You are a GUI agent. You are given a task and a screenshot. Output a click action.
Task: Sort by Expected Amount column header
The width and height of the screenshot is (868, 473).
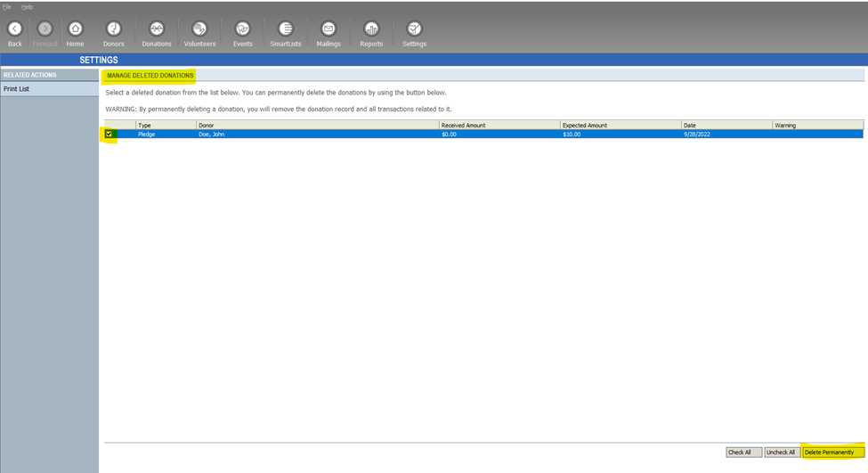pyautogui.click(x=621, y=126)
